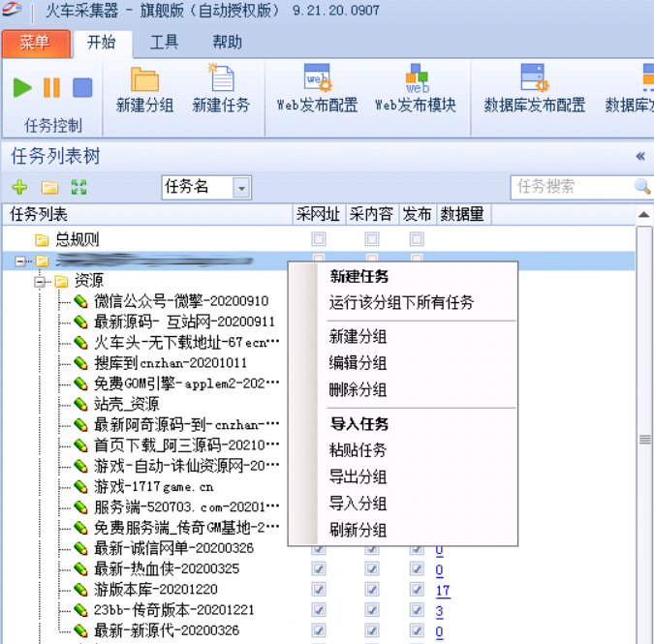Open Web发布模块 from the ribbon
654x644 pixels.
416,79
